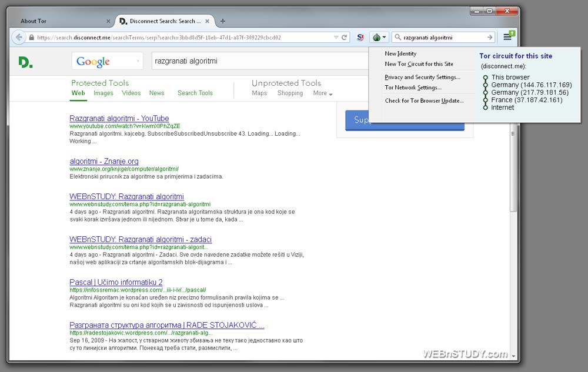Select Check for Tor Browser Update
Screen dimensions: 588x372
424,100
